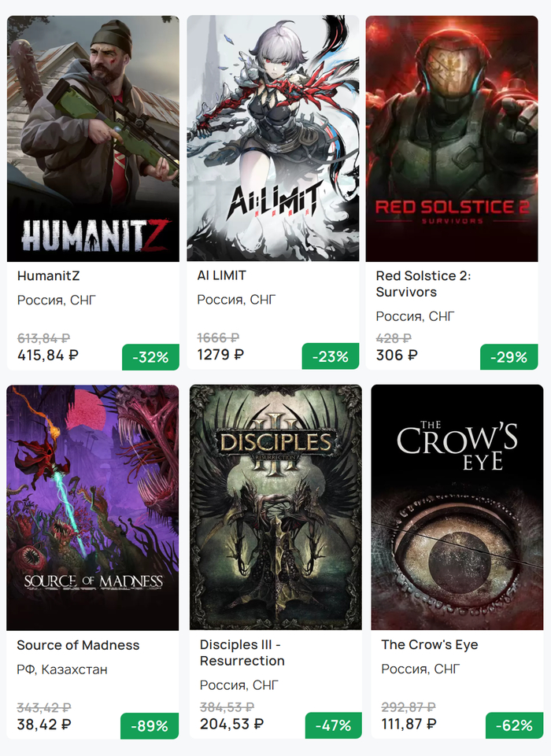Click the AI LIMIT game title
This screenshot has height=756, width=551.
coord(221,275)
